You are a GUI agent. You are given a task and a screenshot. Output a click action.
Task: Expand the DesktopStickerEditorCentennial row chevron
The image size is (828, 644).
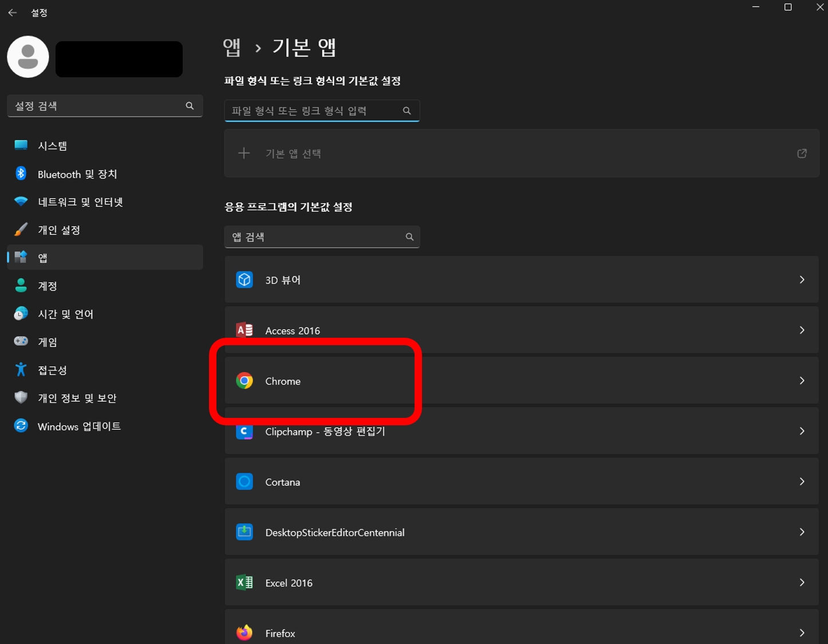coord(802,532)
